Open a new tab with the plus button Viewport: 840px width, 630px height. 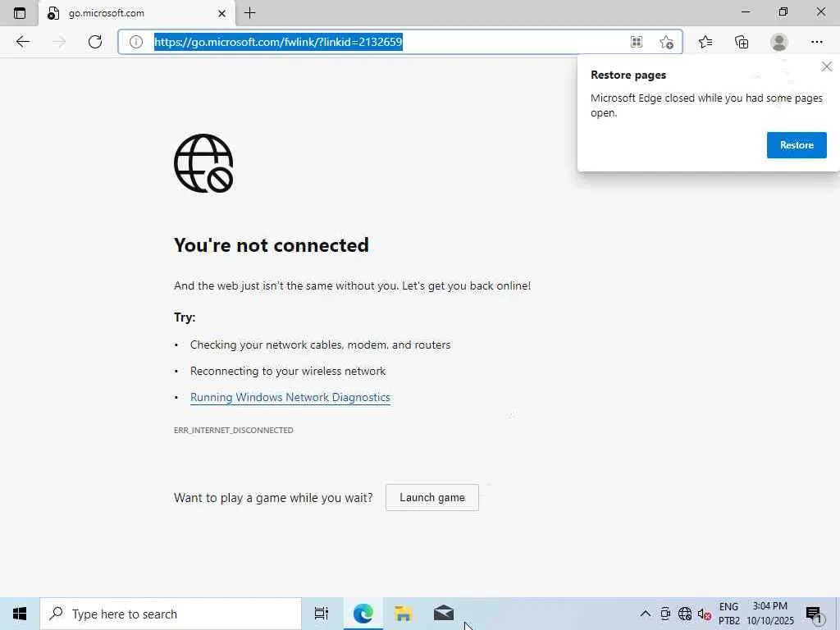249,13
